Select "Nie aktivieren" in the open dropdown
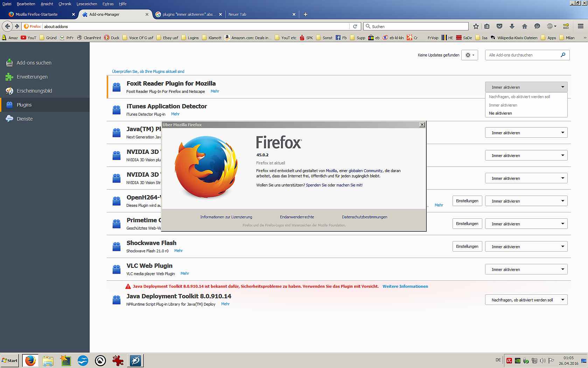The width and height of the screenshot is (588, 368). point(500,113)
